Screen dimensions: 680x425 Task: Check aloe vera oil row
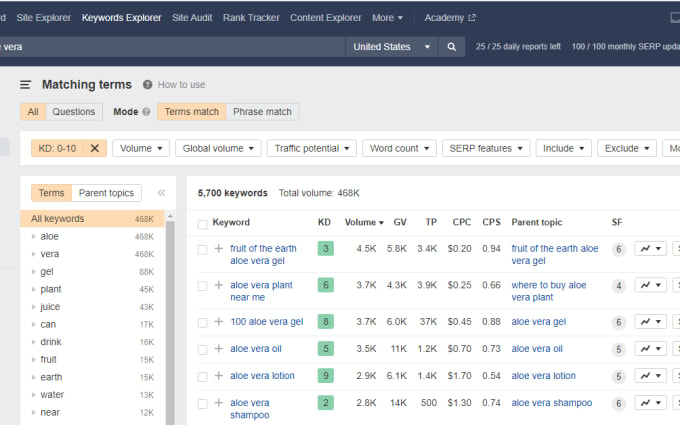coord(202,350)
